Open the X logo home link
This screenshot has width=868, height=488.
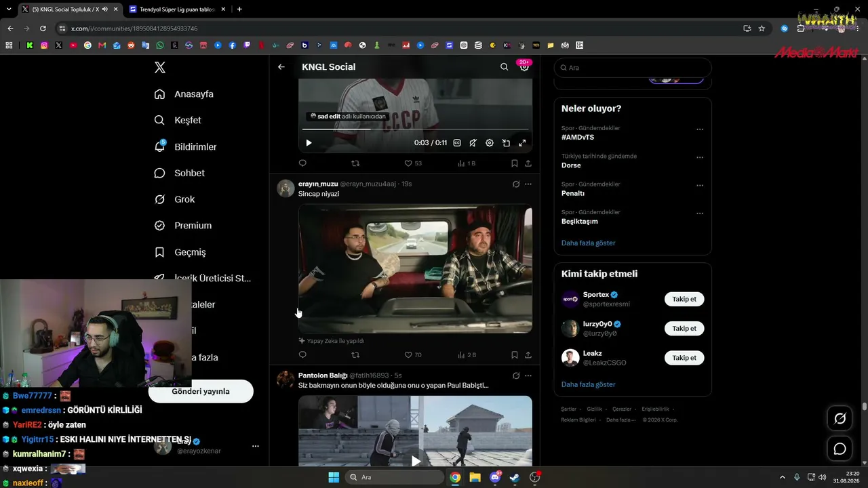[x=160, y=67]
